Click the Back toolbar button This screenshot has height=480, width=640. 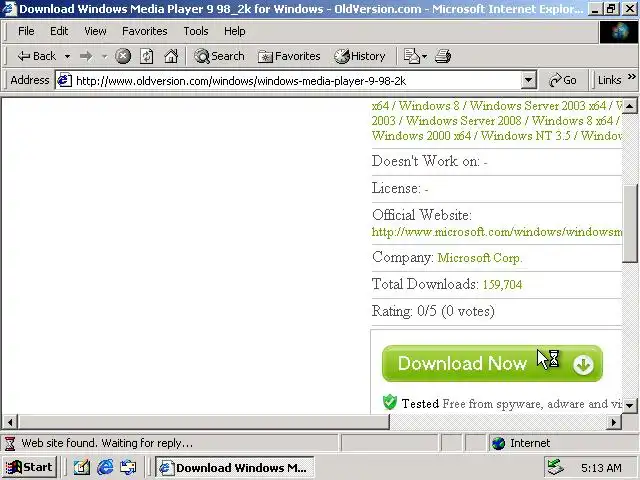pyautogui.click(x=36, y=56)
